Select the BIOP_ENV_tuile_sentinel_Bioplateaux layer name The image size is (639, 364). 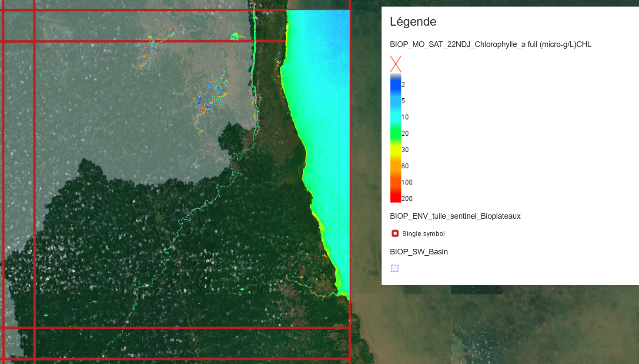point(455,216)
